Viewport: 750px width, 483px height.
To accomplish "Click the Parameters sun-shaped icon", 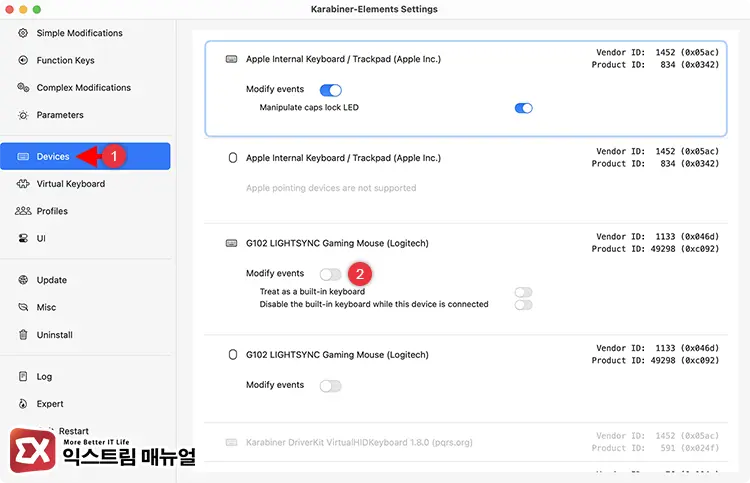I will (23, 115).
